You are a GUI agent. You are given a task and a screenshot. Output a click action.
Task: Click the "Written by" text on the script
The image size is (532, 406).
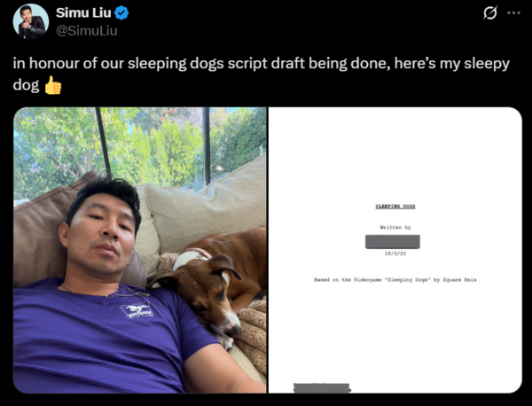point(395,227)
